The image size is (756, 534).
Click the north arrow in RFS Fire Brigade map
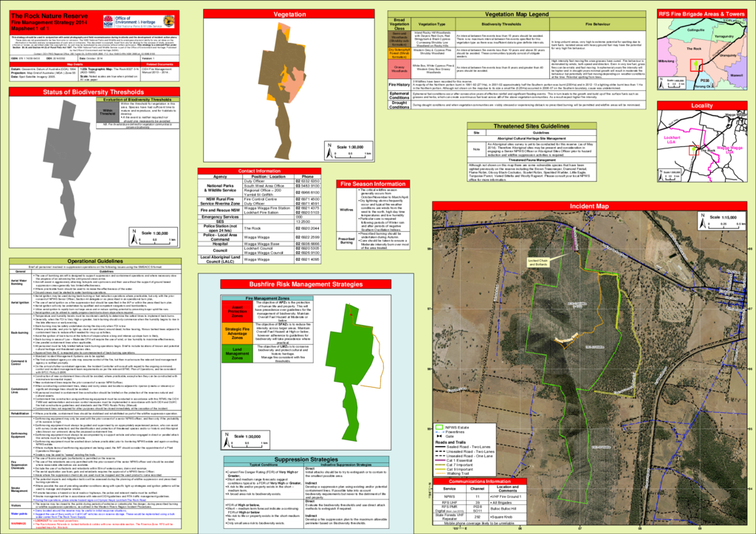pos(661,83)
